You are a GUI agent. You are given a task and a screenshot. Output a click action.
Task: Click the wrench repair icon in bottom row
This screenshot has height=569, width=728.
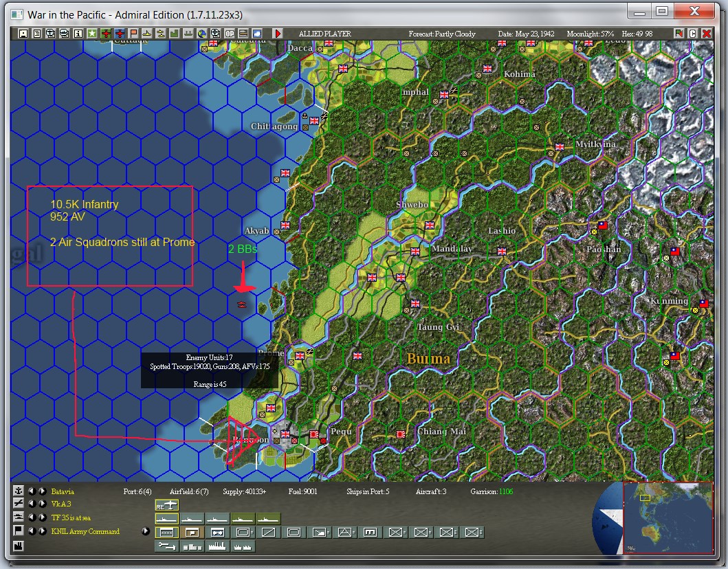pyautogui.click(x=166, y=547)
